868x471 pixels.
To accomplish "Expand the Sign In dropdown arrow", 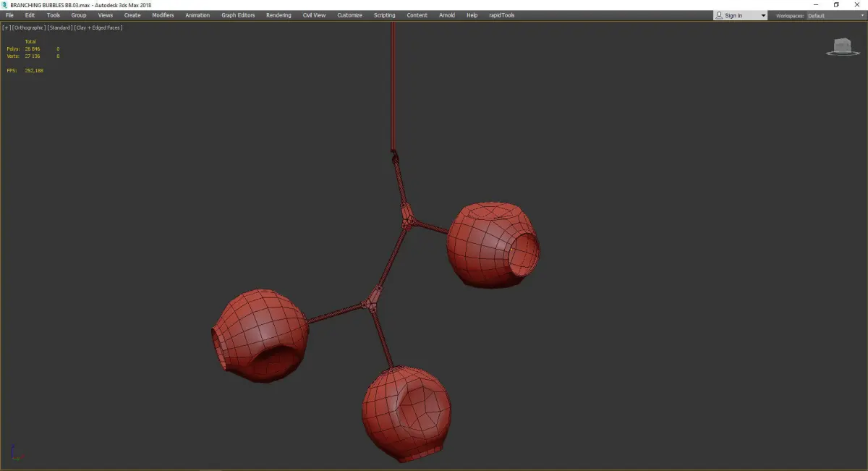I will tap(763, 15).
